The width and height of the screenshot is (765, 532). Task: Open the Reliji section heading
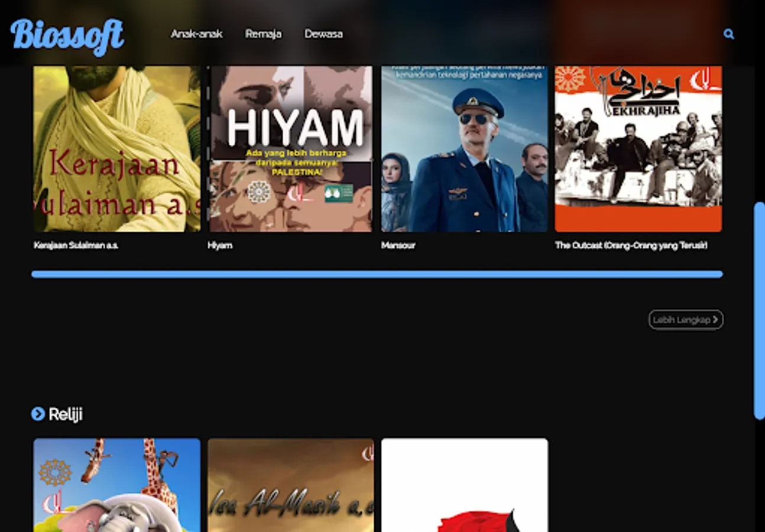[x=66, y=414]
